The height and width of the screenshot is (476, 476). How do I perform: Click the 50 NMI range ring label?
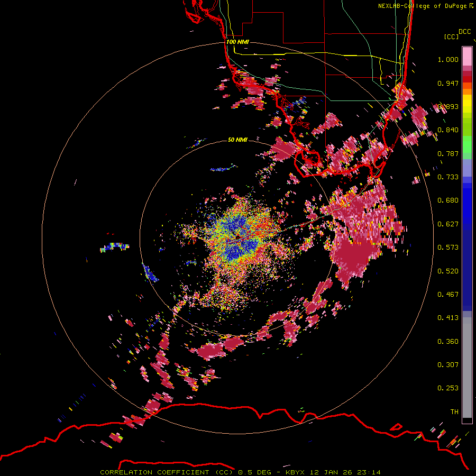(x=237, y=140)
